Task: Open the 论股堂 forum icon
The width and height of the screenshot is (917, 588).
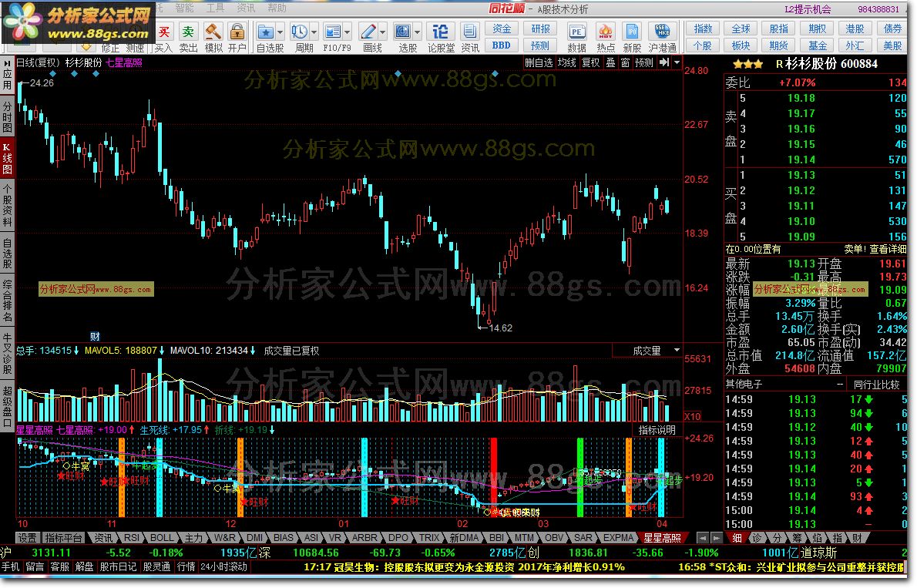Action: (440, 38)
